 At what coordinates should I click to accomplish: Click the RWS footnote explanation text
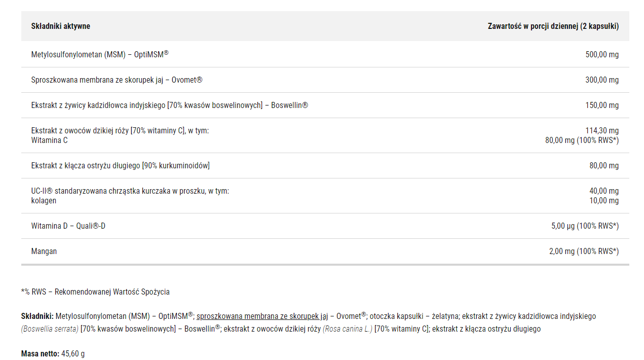[x=95, y=292]
